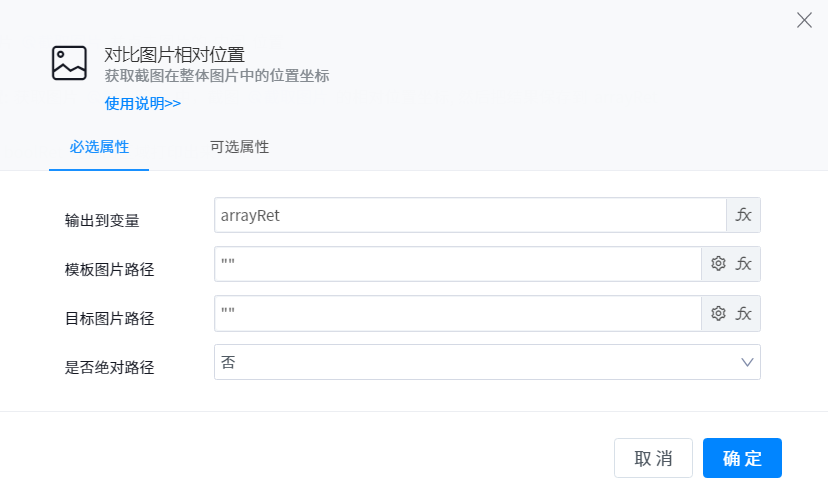Switch to the 可选属性 tab
Viewport: 828px width, 500px height.
pos(239,147)
